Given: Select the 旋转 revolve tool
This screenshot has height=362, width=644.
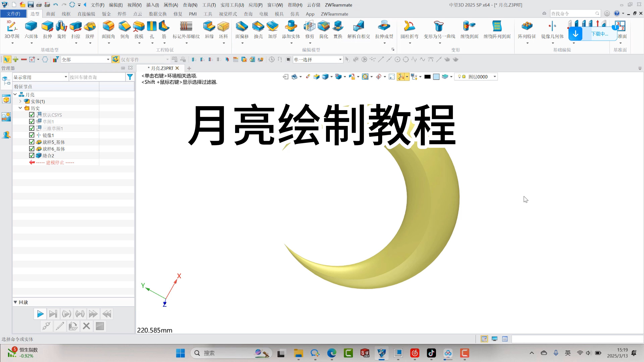Looking at the screenshot, I should coord(61,30).
